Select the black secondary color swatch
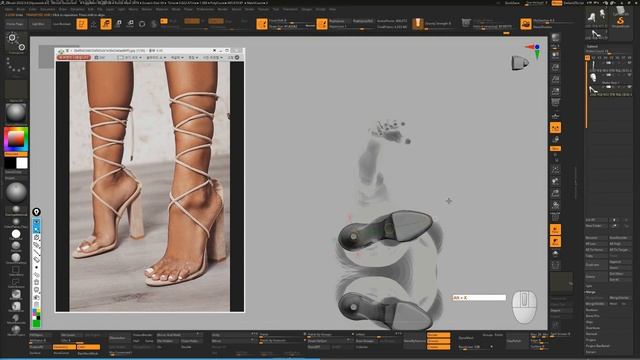640x360 pixels. pos(10,163)
